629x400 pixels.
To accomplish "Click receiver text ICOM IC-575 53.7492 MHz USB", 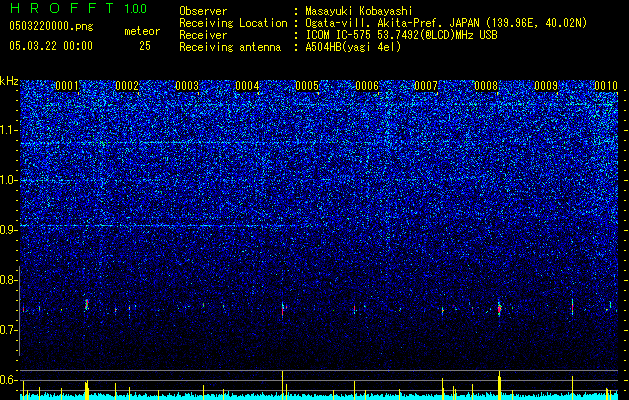I will 401,35.
